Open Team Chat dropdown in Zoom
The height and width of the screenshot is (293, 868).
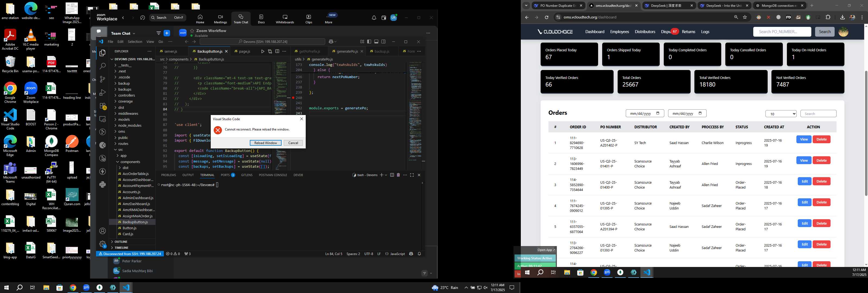click(x=123, y=33)
